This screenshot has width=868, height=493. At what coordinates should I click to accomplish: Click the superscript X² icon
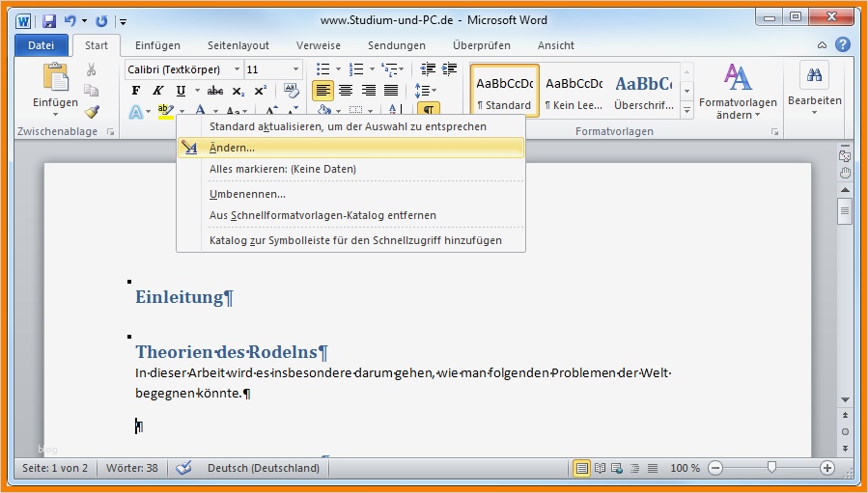tap(260, 91)
